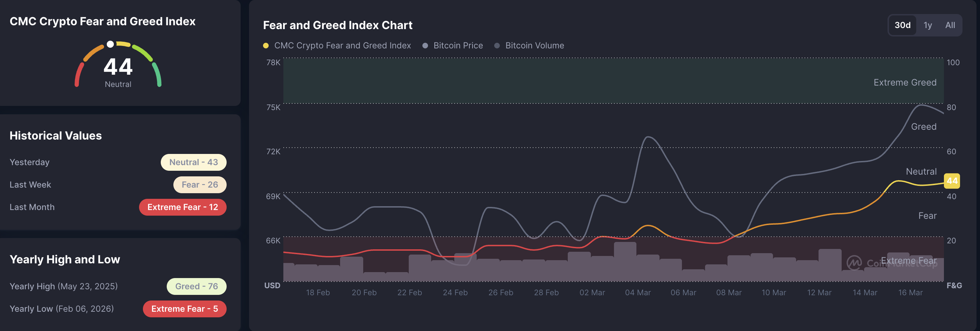Image resolution: width=980 pixels, height=331 pixels.
Task: Select the All time range tab
Action: point(950,25)
